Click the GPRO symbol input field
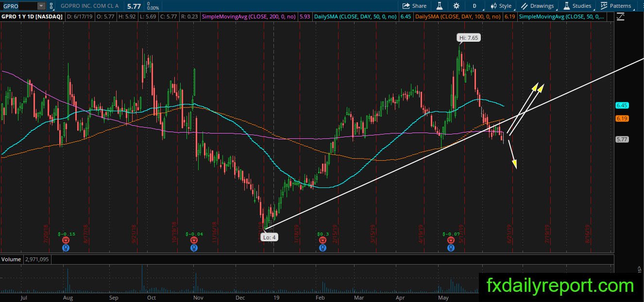Image resolution: width=644 pixels, height=302 pixels. 18,6
